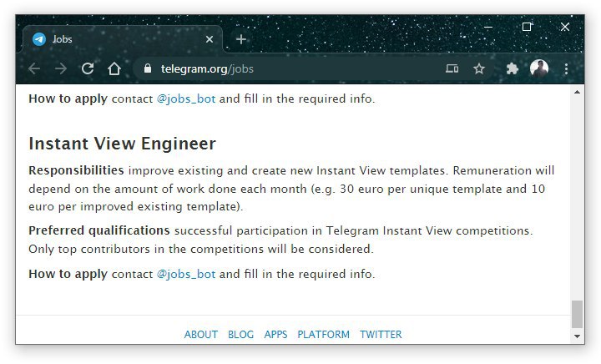
Task: Click the forward navigation arrow
Action: [61, 69]
